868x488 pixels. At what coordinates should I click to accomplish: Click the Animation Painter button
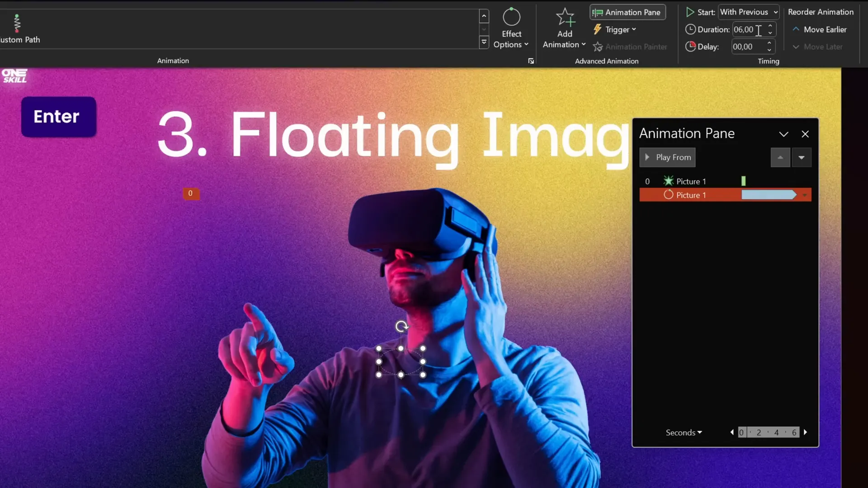pos(630,47)
